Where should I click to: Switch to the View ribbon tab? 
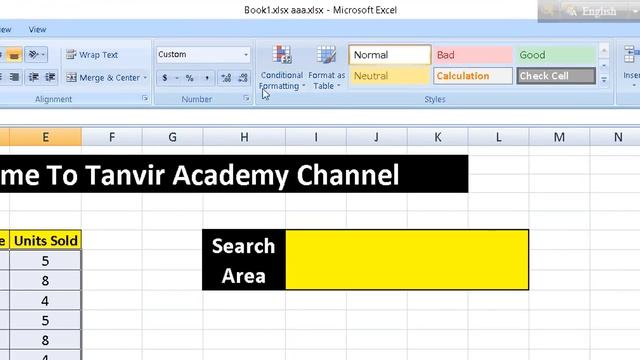pyautogui.click(x=37, y=29)
